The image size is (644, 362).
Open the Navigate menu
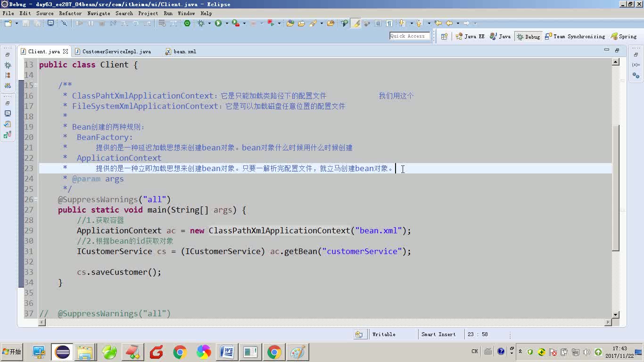tap(99, 13)
